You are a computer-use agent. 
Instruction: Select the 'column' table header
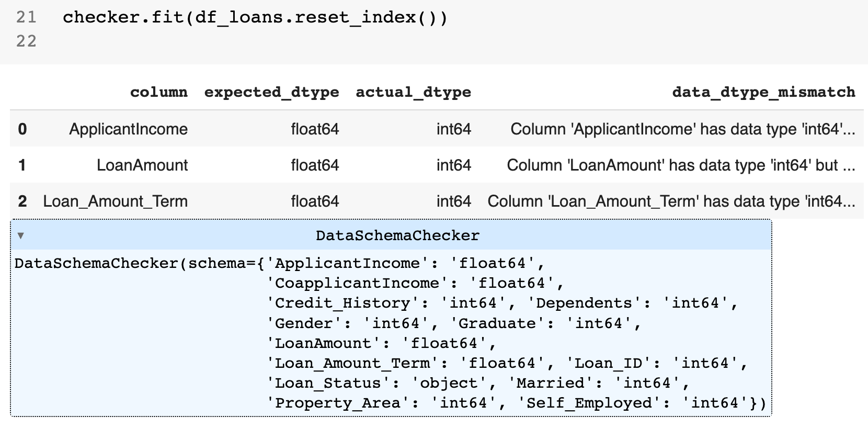pyautogui.click(x=159, y=92)
